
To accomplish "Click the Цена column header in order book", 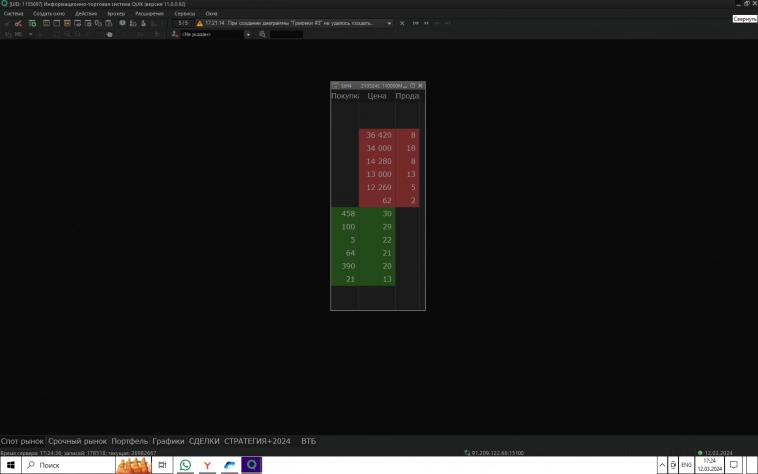I will [377, 97].
